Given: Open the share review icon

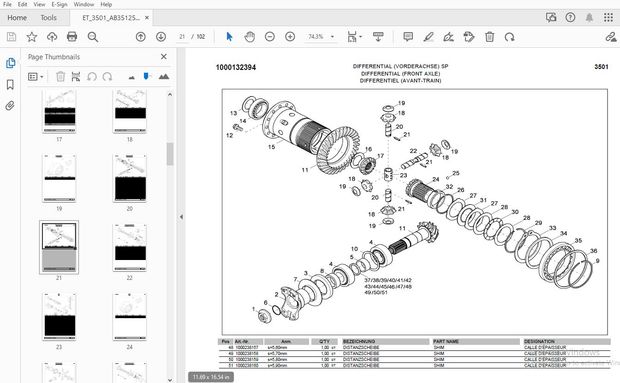Looking at the screenshot, I should click(551, 17).
